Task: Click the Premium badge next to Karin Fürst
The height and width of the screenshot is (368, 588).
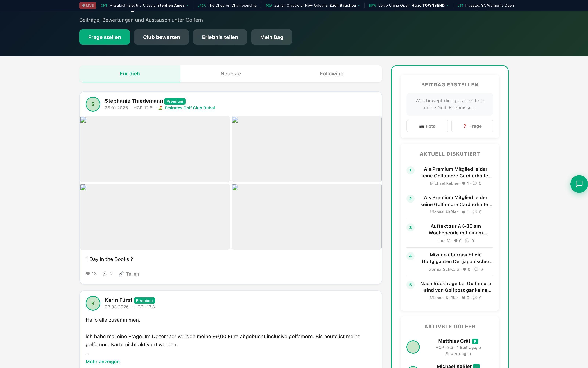Action: coord(144,300)
